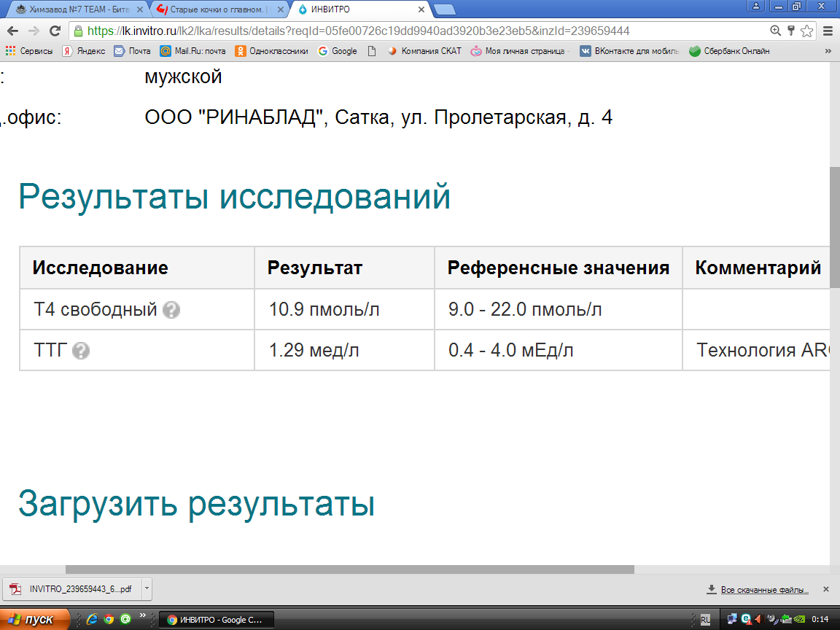Viewport: 840px width, 630px height.
Task: Reload the page with the refresh icon
Action: (55, 31)
